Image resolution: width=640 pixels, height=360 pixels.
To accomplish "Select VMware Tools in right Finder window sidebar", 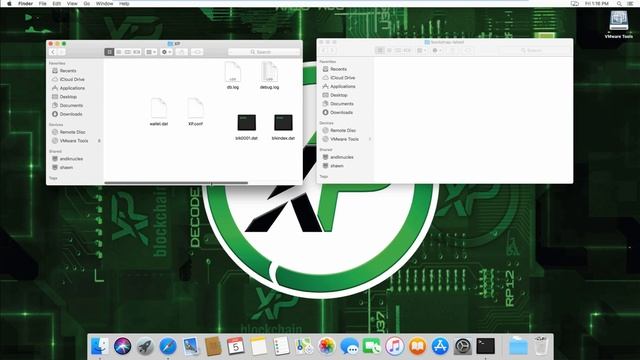I will point(344,139).
